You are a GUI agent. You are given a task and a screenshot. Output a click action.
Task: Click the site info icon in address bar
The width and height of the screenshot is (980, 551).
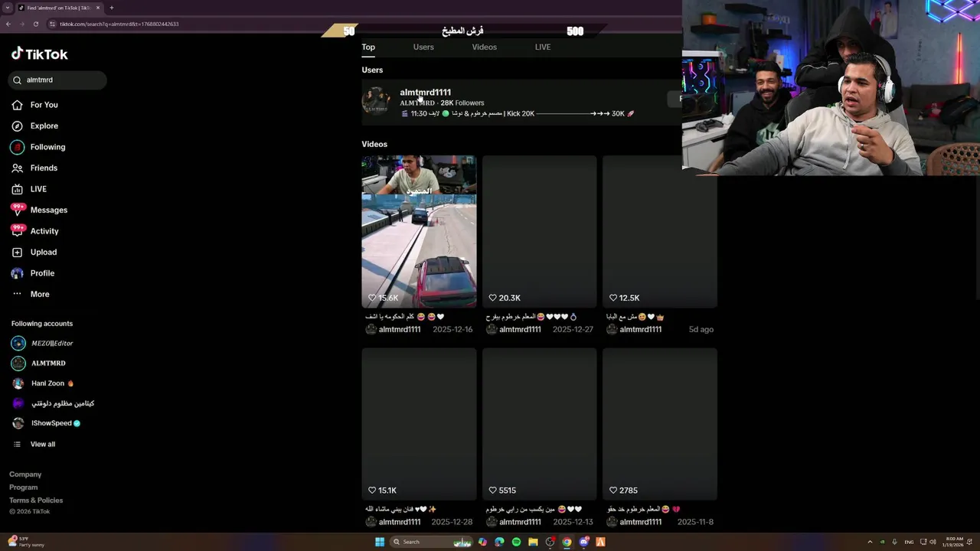[x=52, y=24]
